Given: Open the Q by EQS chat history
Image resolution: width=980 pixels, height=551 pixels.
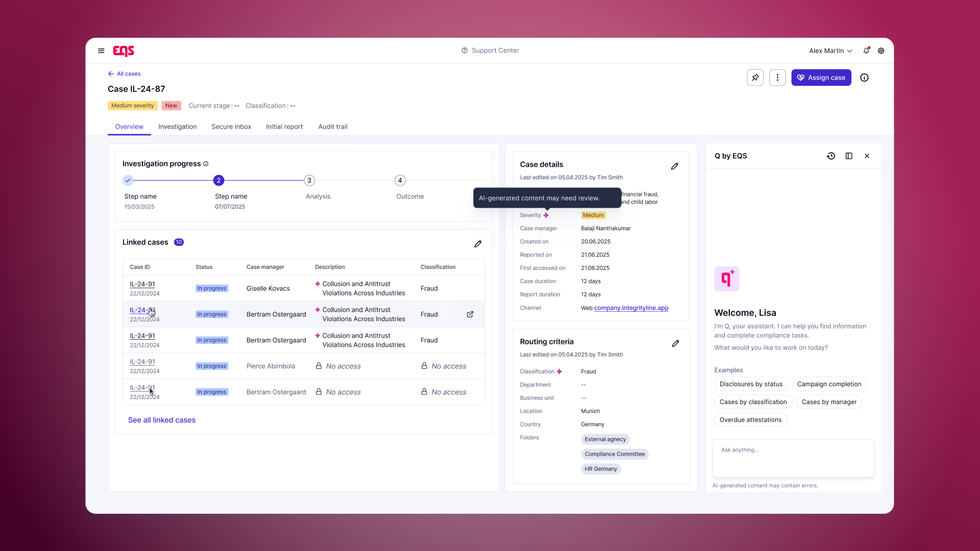Looking at the screenshot, I should [831, 156].
